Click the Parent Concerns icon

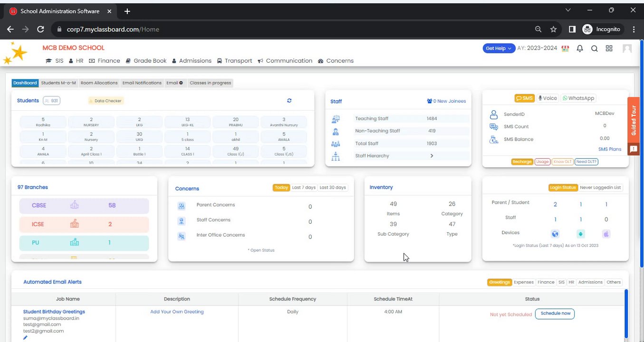coord(182,206)
